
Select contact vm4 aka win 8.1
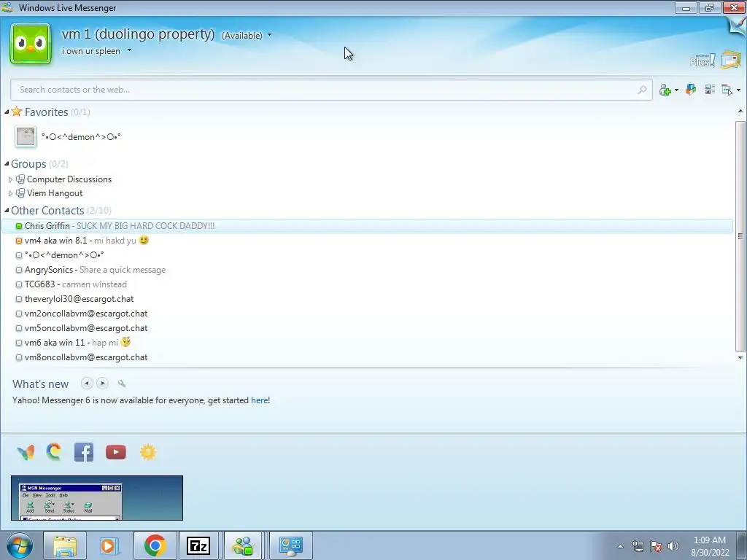click(367, 241)
